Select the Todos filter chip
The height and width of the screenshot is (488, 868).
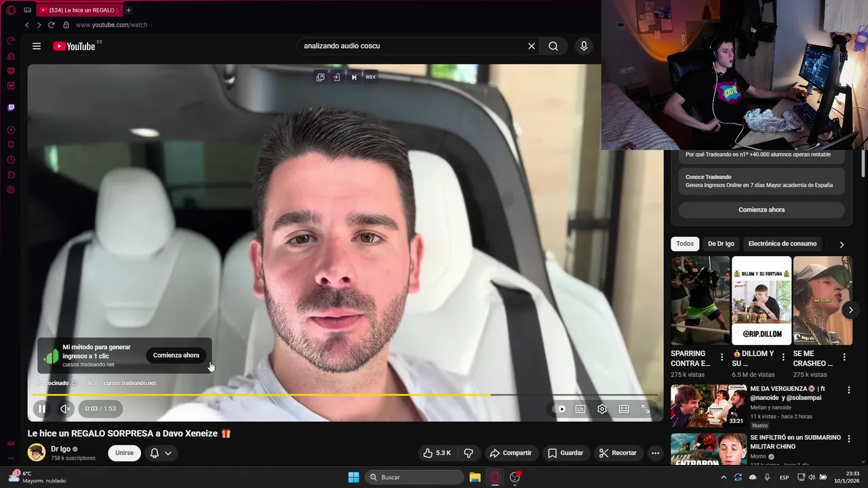(685, 244)
